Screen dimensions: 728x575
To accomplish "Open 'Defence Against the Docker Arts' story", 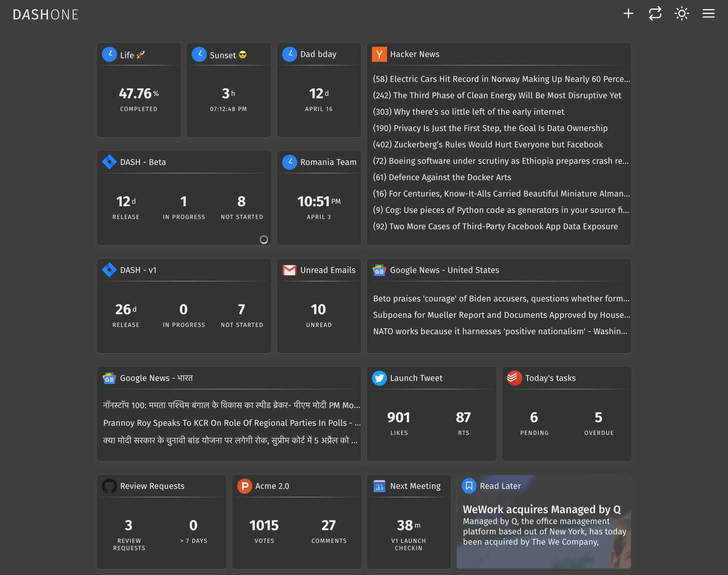I will point(442,177).
